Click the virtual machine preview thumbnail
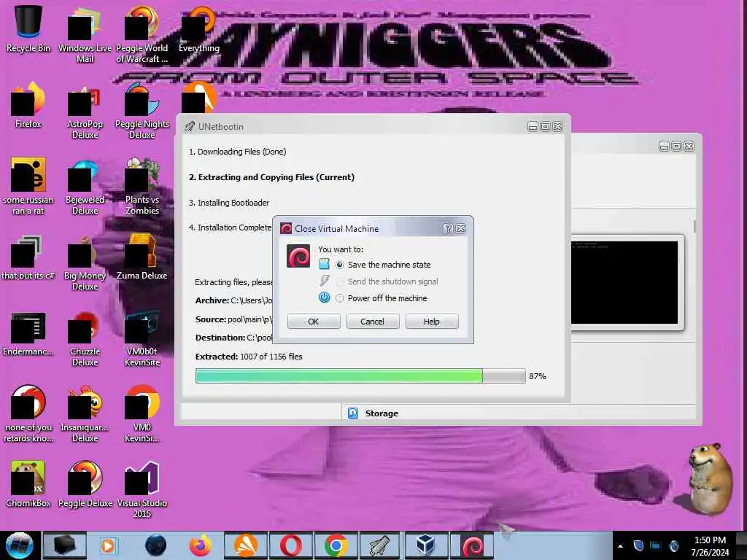The image size is (747, 560). coord(624,282)
